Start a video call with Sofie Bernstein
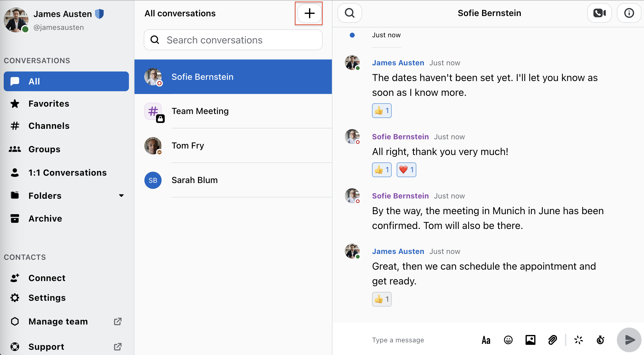 coord(599,13)
